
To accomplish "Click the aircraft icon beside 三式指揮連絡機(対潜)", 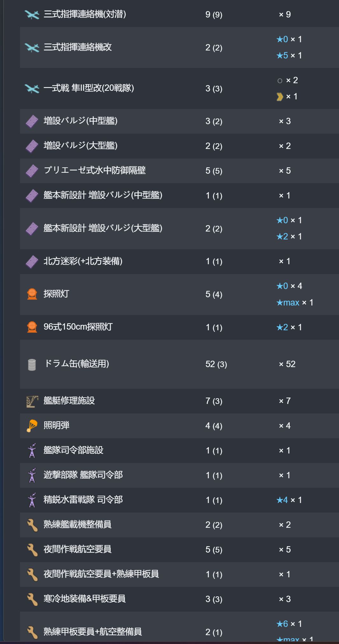I will [x=32, y=15].
